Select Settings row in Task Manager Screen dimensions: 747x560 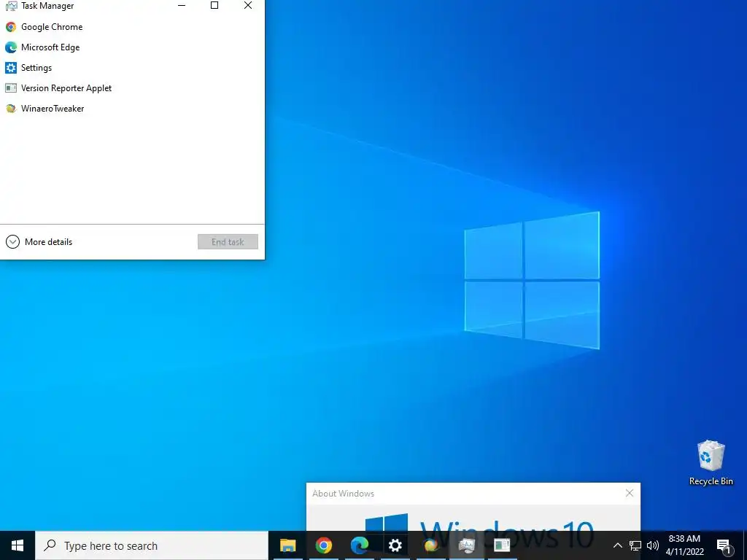click(132, 68)
